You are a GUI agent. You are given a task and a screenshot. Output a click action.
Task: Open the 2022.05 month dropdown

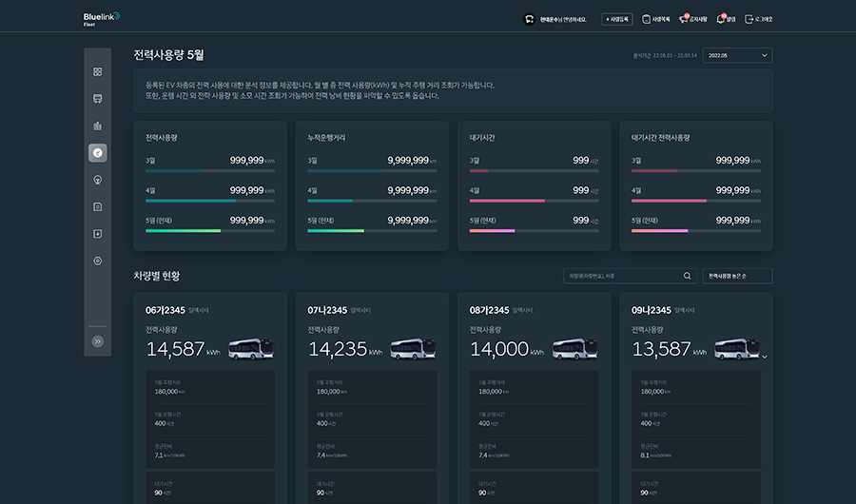tap(737, 56)
